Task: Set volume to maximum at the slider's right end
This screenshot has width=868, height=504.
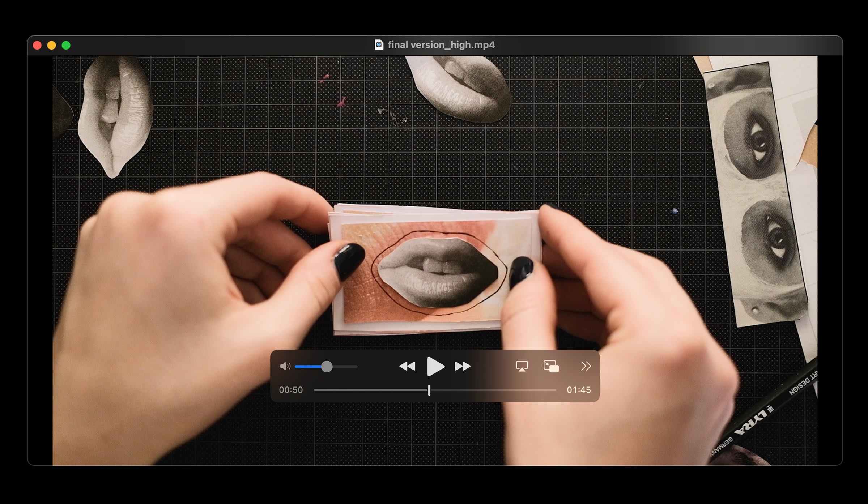Action: click(x=357, y=367)
